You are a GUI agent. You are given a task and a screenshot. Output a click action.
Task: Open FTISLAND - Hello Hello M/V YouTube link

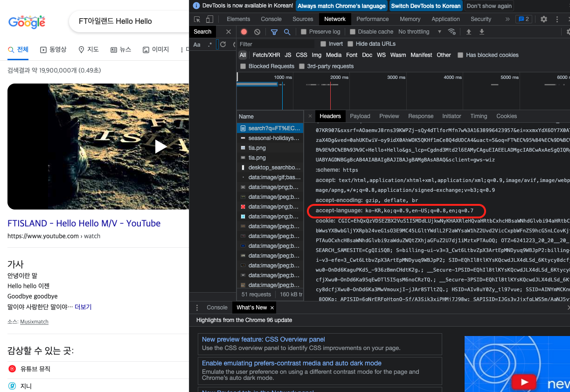click(x=84, y=224)
